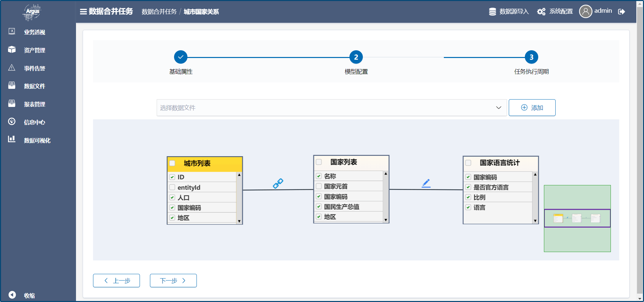Check the 国家元首 field checkbox
Screen dimensions: 644x302
[319, 186]
